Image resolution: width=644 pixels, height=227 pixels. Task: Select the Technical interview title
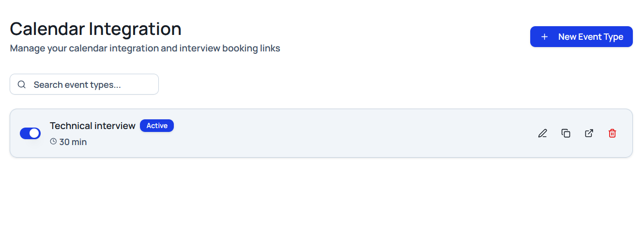(92, 126)
